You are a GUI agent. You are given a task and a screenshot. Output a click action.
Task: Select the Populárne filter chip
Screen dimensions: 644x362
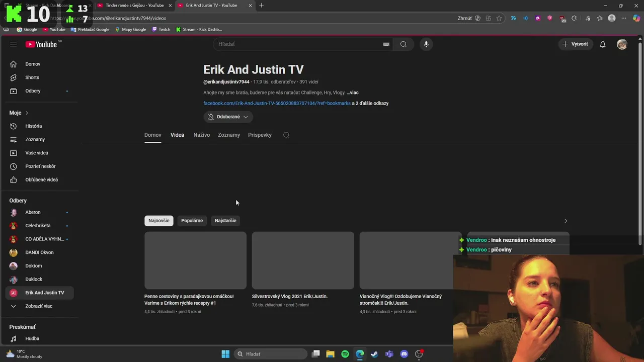(x=192, y=221)
